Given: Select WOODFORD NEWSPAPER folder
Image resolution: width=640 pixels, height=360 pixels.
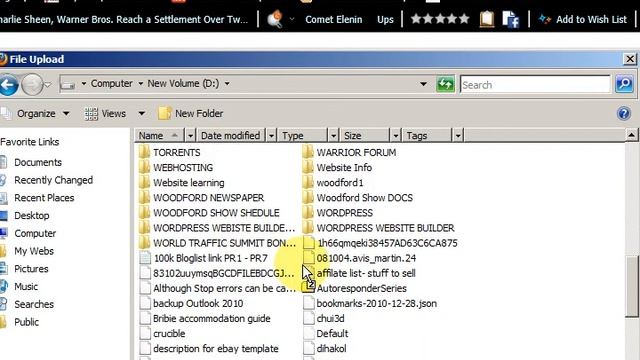Looking at the screenshot, I should 201,198.
